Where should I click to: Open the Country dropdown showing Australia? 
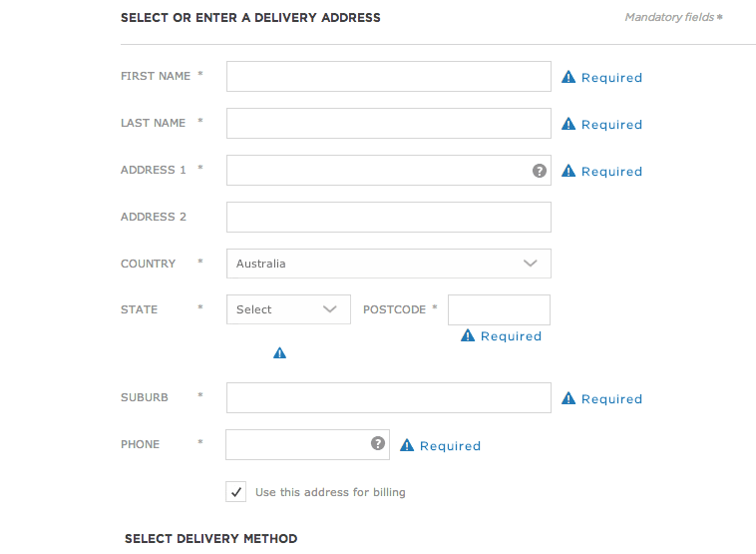(388, 264)
